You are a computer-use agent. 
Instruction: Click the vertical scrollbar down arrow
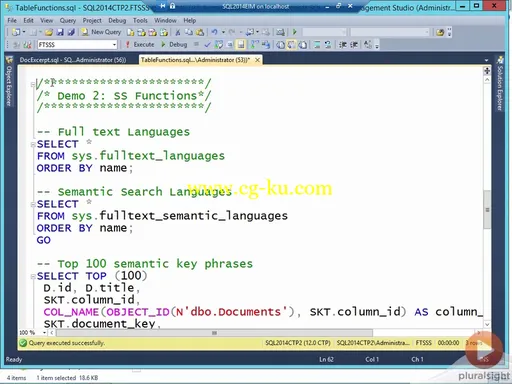tap(487, 324)
